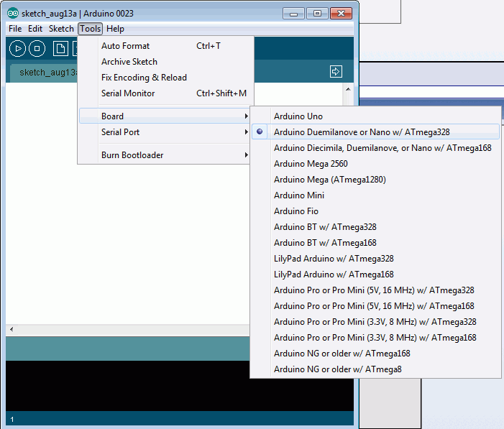Click the Arduino logo in the title bar
This screenshot has height=429, width=504.
coord(13,14)
